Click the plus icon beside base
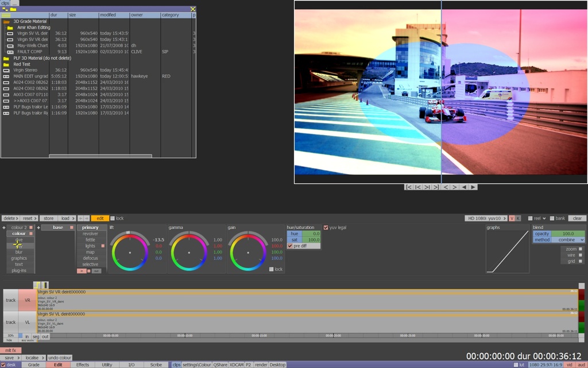The width and height of the screenshot is (588, 368). [x=38, y=228]
